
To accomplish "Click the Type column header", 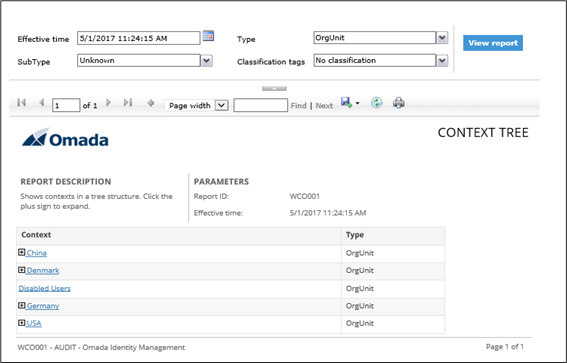I will (393, 235).
